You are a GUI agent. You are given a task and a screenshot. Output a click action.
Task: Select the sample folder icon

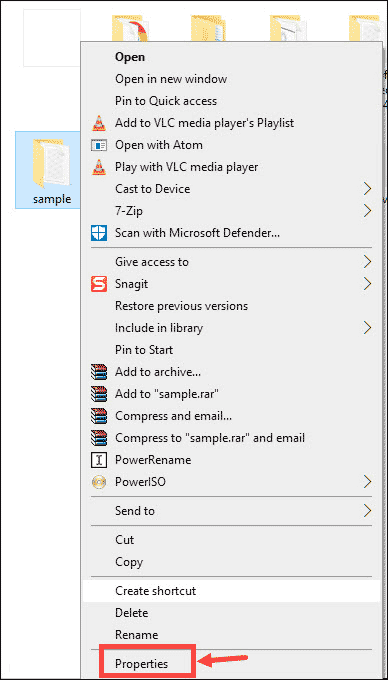[51, 163]
